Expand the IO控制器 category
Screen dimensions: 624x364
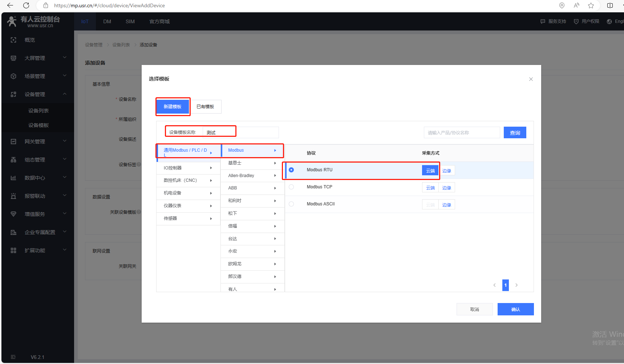[188, 168]
